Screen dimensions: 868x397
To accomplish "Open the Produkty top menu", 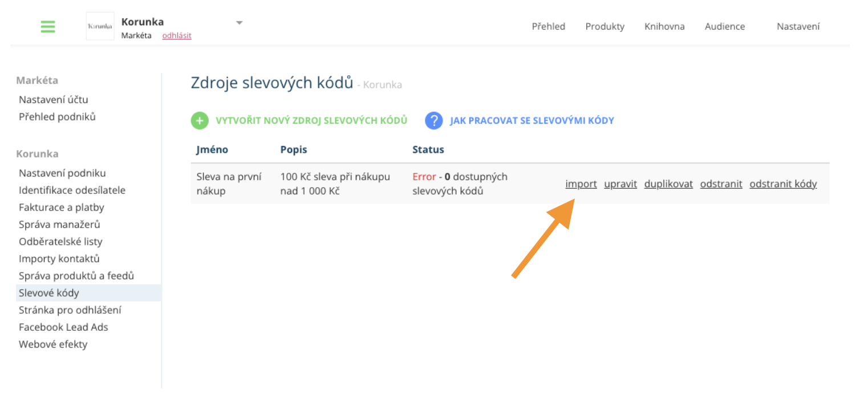I will tap(605, 26).
